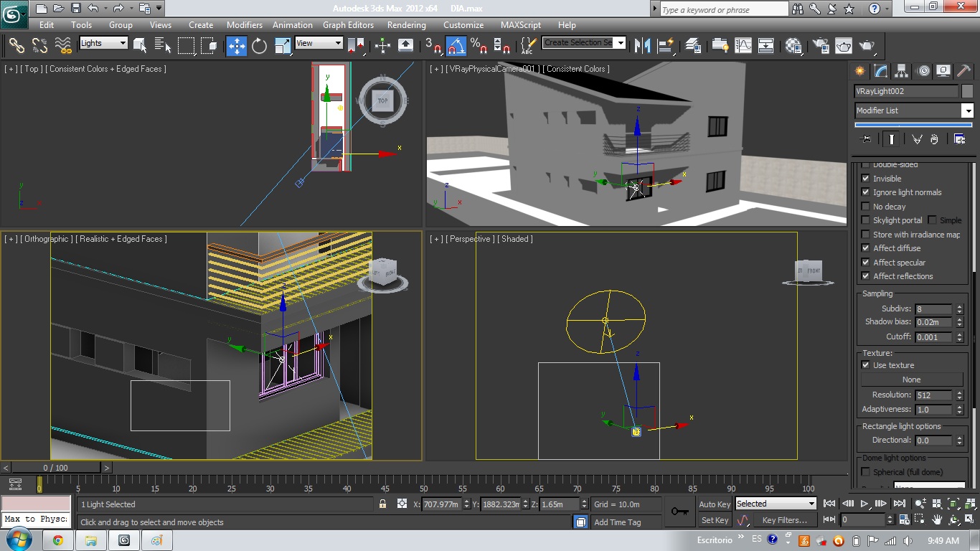This screenshot has height=551, width=980.
Task: Open Curve Editor from toolbar
Action: pos(743,46)
